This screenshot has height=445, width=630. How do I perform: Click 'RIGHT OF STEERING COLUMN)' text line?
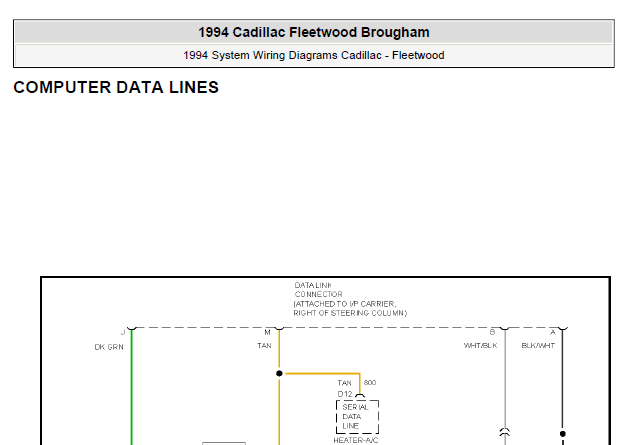[350, 313]
